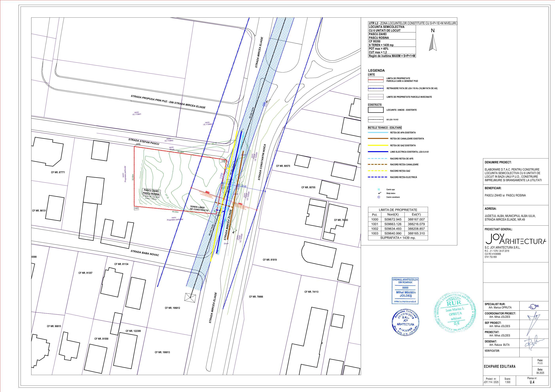Click the Camin canalizare legend symbol

click(379, 197)
